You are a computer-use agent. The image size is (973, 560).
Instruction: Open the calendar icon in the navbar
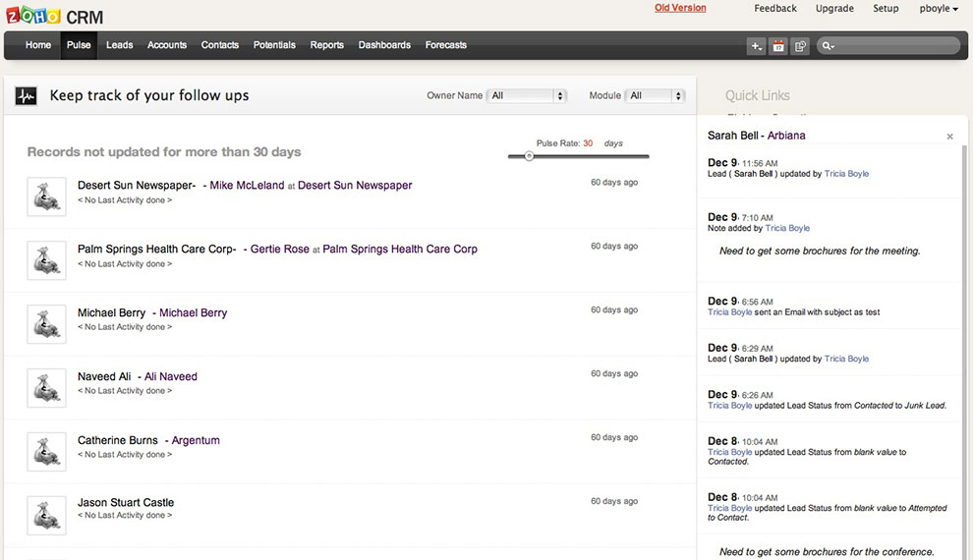[778, 46]
